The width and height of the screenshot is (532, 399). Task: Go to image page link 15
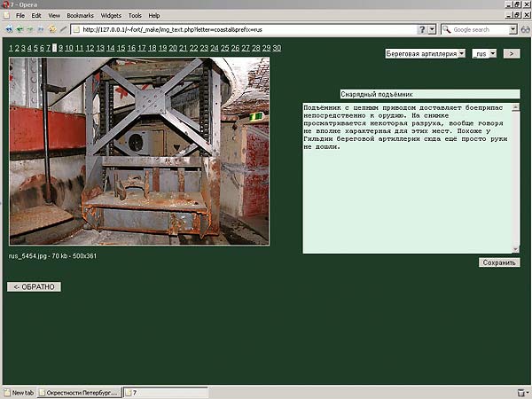coord(121,48)
